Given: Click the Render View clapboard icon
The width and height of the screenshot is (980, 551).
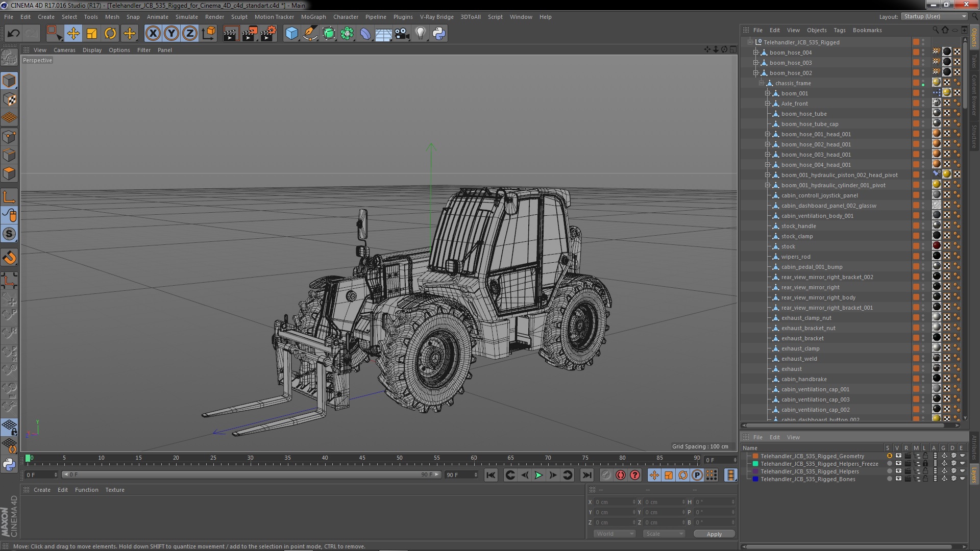Looking at the screenshot, I should [x=231, y=34].
